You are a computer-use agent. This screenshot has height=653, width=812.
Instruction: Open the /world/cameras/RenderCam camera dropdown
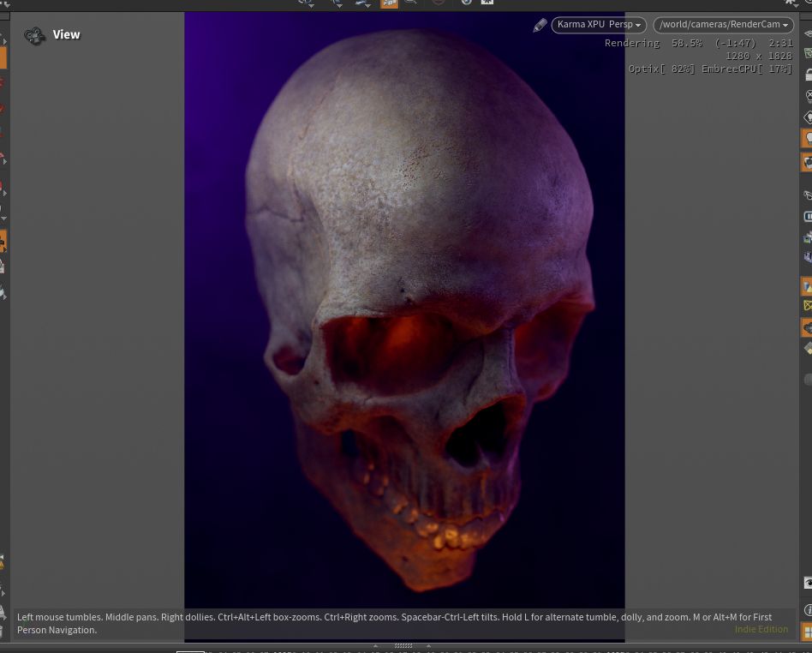[723, 25]
